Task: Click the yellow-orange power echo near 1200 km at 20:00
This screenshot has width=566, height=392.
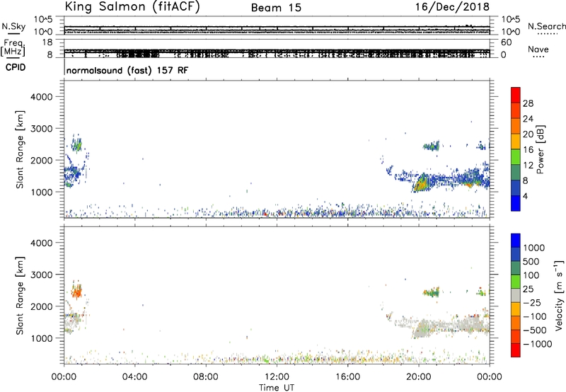Action: pyautogui.click(x=421, y=184)
